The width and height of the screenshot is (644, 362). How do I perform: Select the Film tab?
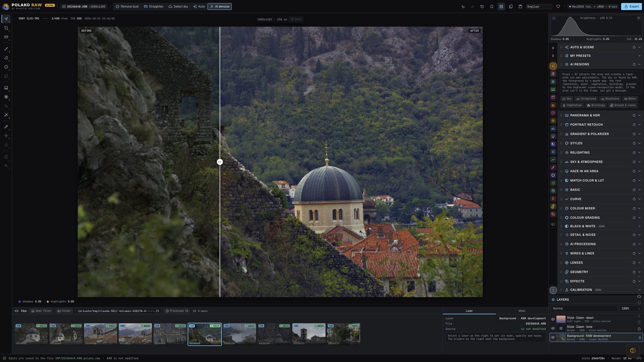tap(21, 311)
